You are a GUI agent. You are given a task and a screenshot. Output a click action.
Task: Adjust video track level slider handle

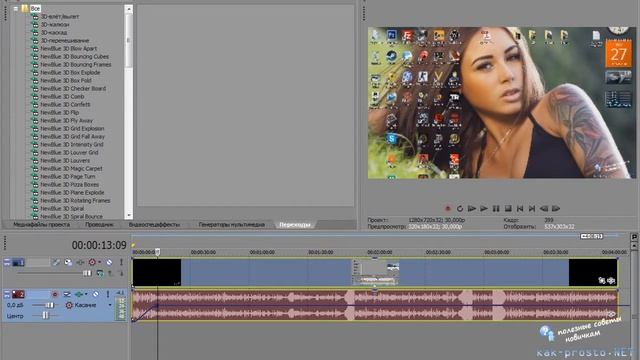click(87, 273)
